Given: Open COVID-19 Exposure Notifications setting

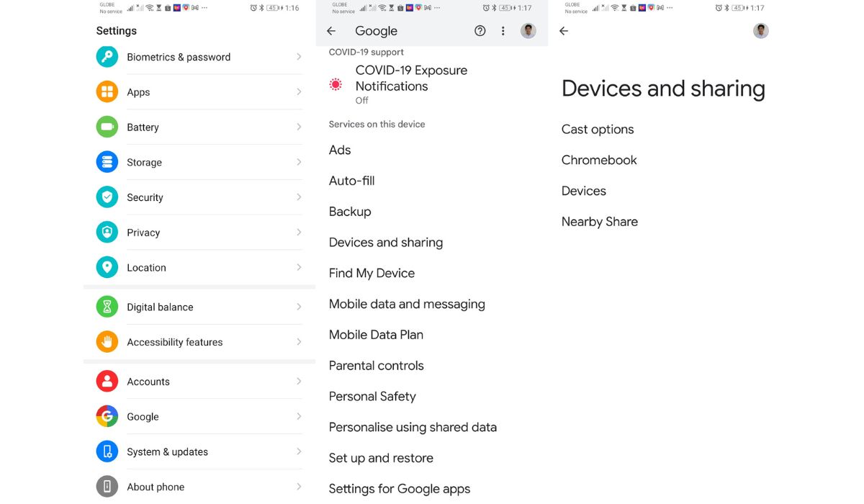Looking at the screenshot, I should [410, 78].
